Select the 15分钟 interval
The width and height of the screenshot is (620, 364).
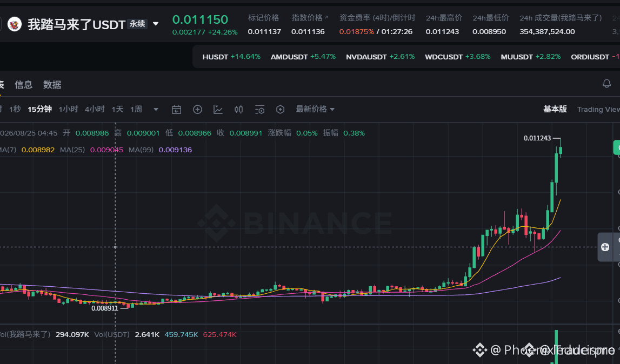39,109
